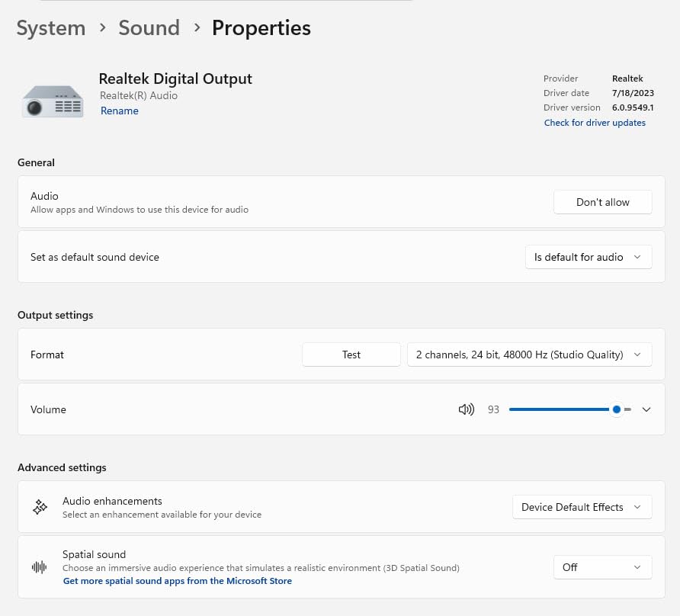The height and width of the screenshot is (616, 680).
Task: Open the Spatial sound Off dropdown
Action: (x=602, y=567)
